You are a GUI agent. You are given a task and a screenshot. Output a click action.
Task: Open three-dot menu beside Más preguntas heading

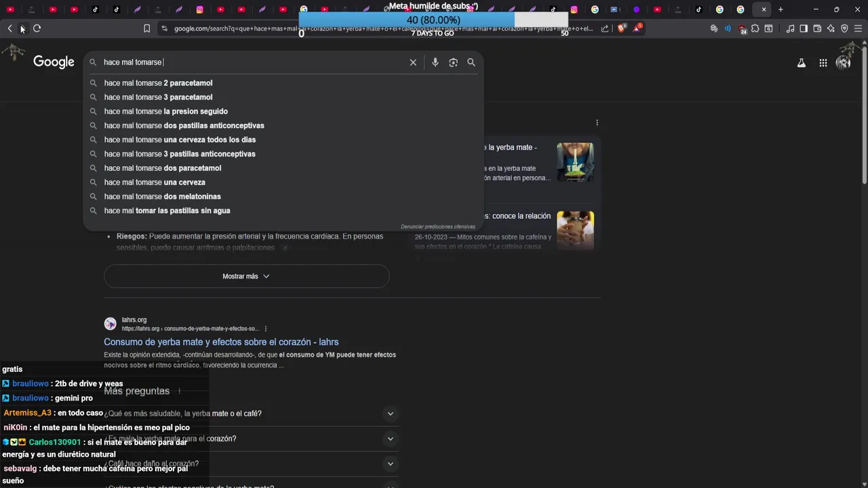[179, 391]
